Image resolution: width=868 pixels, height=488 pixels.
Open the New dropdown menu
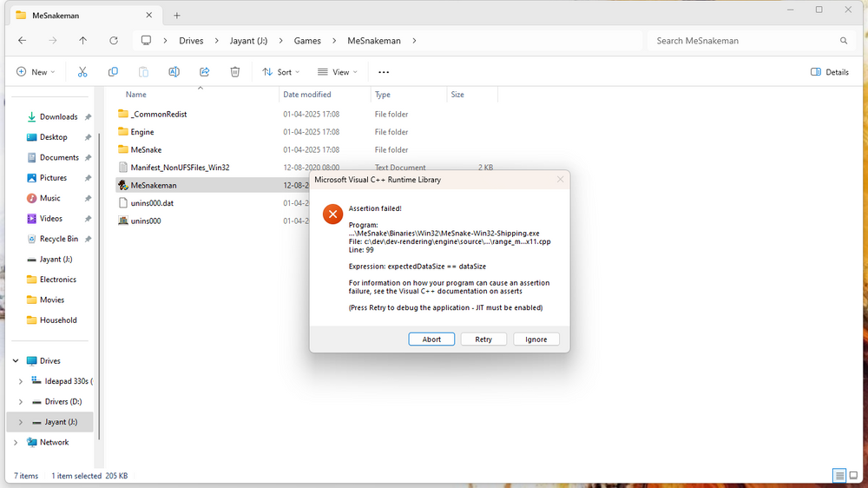coord(36,72)
